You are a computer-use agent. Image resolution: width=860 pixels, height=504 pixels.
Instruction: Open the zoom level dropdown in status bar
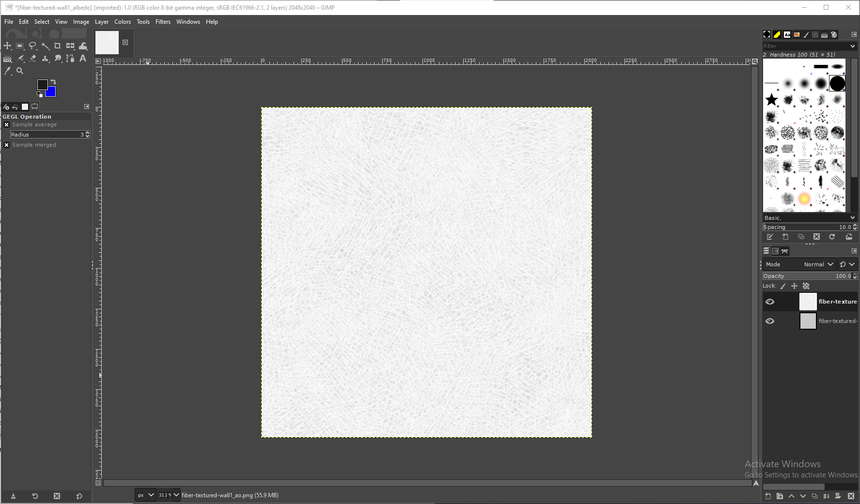coord(176,495)
